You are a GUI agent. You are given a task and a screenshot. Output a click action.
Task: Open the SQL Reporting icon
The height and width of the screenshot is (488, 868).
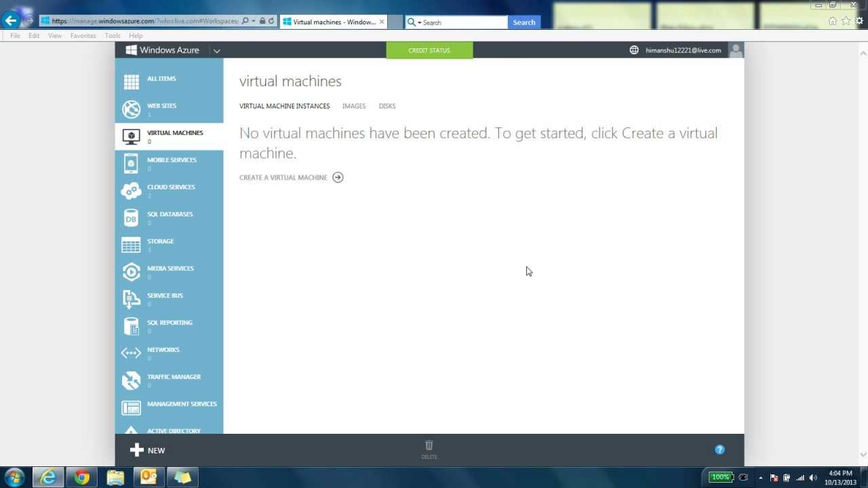click(131, 326)
